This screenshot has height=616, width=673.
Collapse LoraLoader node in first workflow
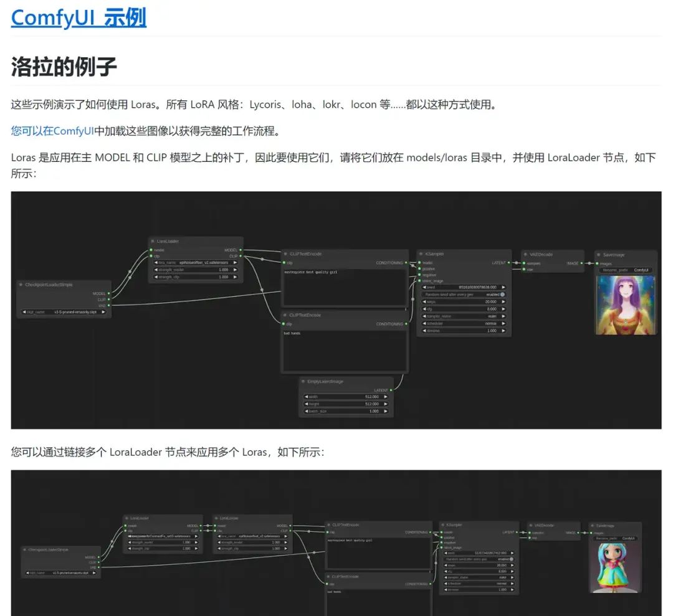(x=153, y=241)
